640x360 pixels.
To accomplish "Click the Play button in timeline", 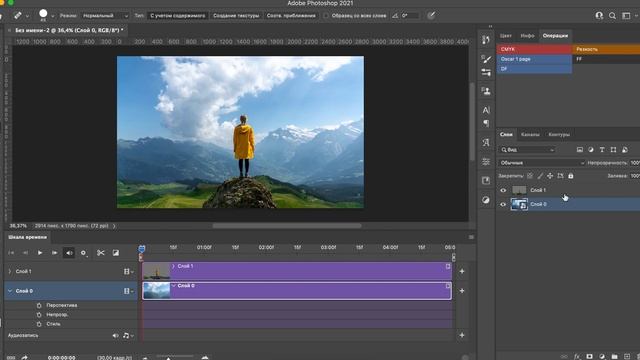I will point(40,253).
